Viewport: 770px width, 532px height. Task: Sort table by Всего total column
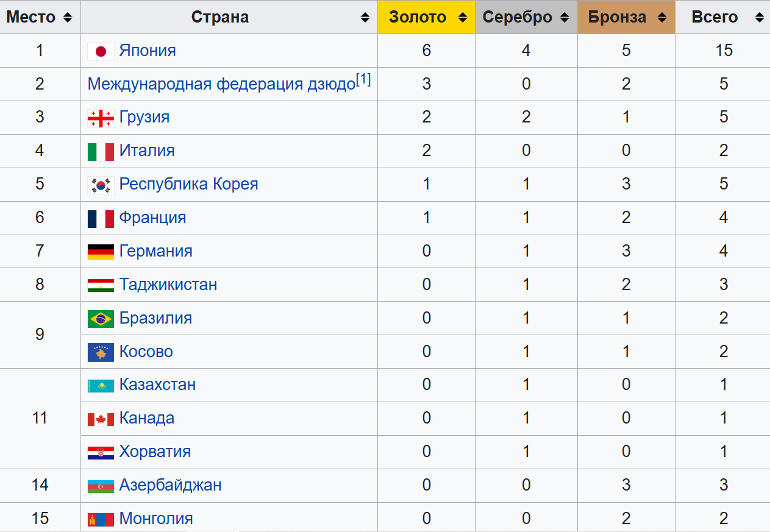click(723, 17)
